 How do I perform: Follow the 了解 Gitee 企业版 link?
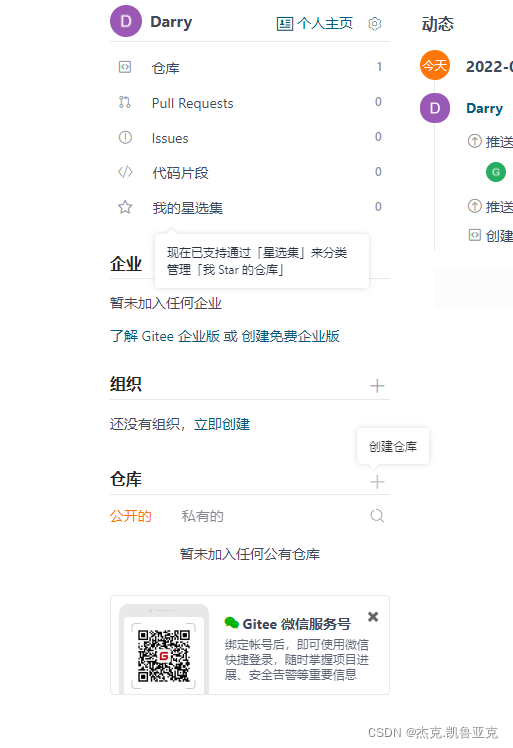165,336
